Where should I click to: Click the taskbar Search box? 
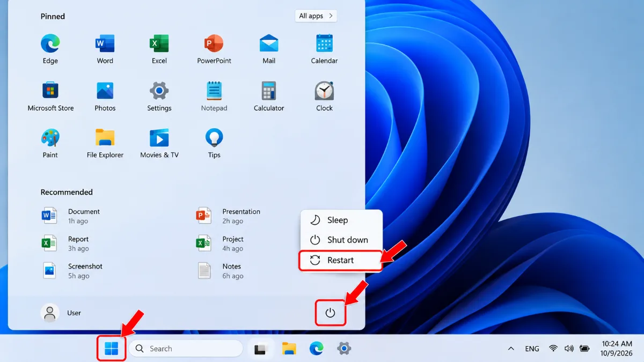tap(186, 349)
